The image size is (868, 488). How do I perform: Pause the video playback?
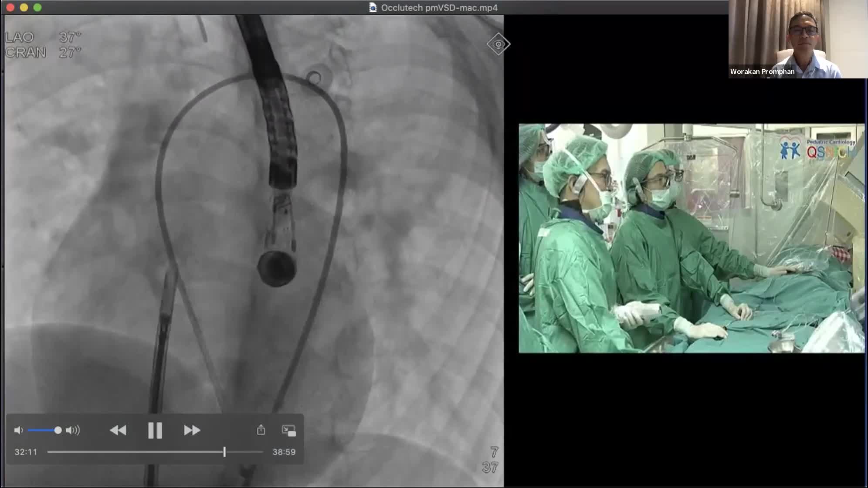[x=155, y=430]
